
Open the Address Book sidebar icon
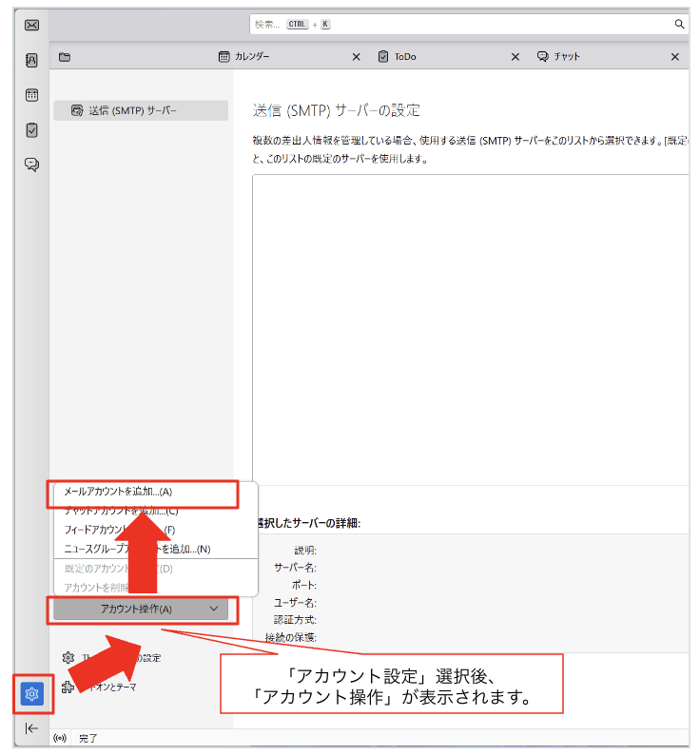[x=31, y=60]
